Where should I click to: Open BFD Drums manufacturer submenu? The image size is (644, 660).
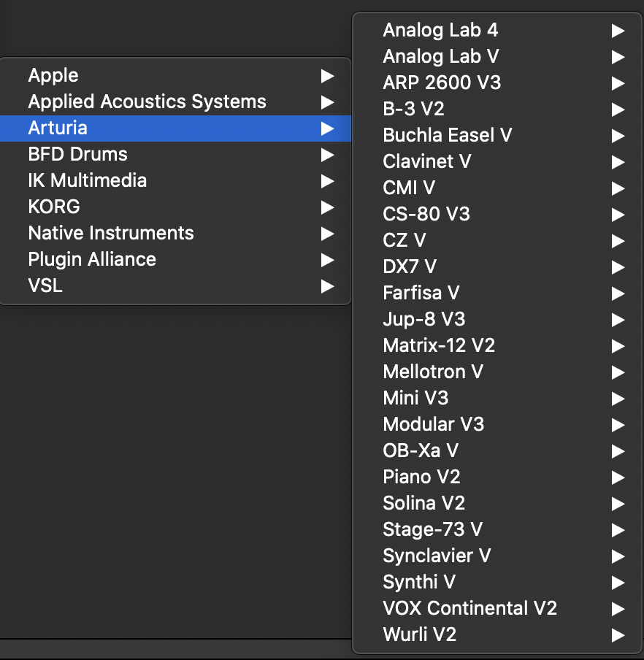(77, 154)
